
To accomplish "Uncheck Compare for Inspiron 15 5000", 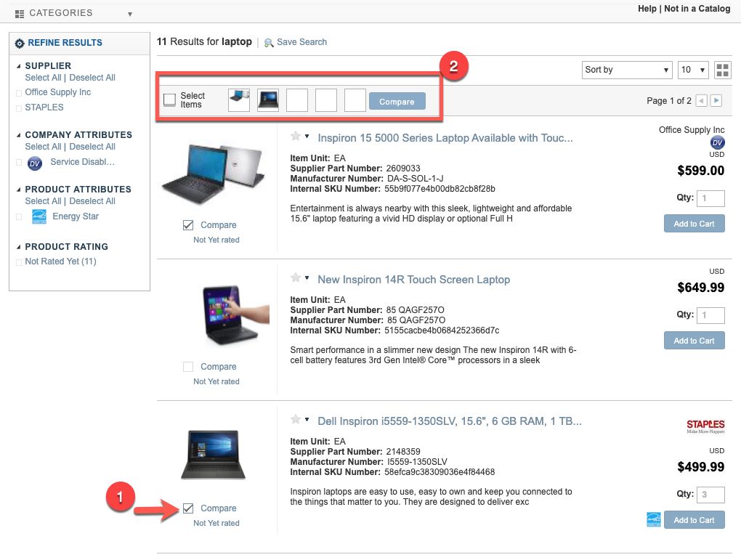I will tap(188, 225).
